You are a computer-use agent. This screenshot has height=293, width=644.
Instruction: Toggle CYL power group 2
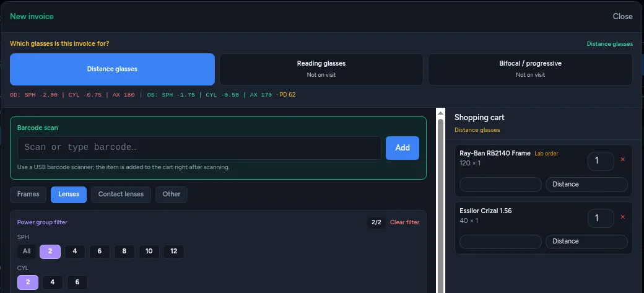[28, 282]
